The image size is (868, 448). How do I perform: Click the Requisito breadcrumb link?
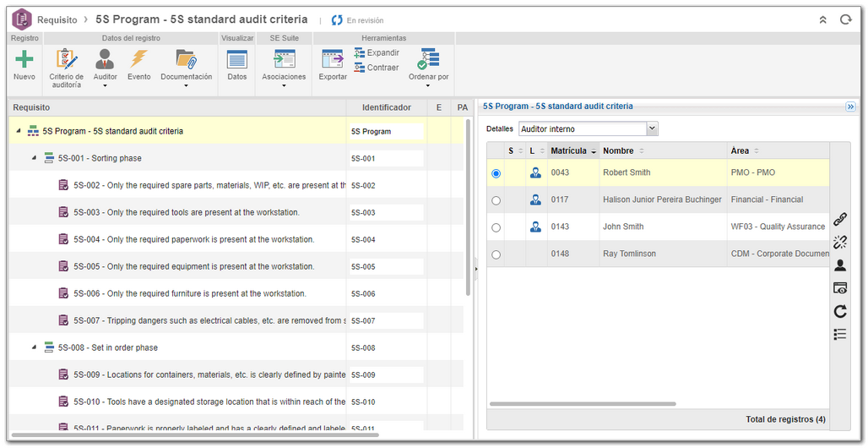[57, 19]
